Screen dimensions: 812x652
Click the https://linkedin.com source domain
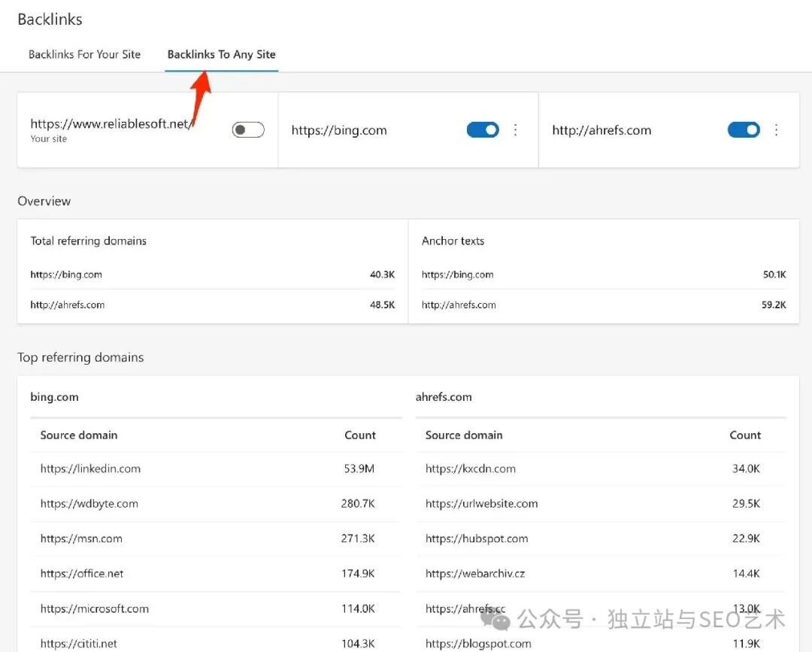pos(90,469)
